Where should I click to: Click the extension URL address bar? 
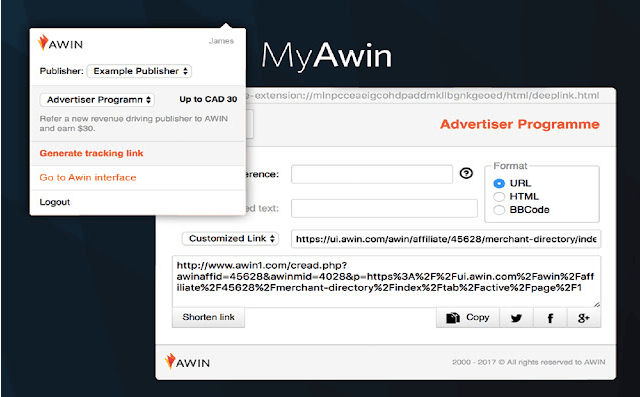point(422,96)
